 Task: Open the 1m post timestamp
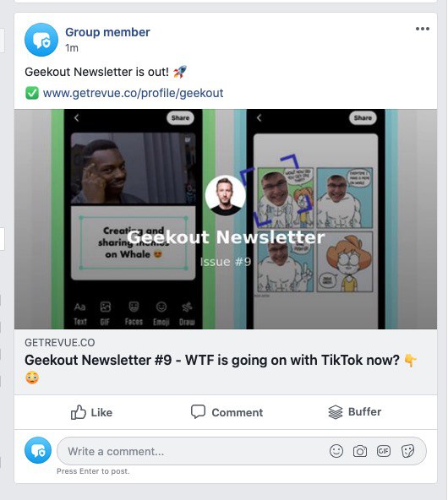[72, 48]
